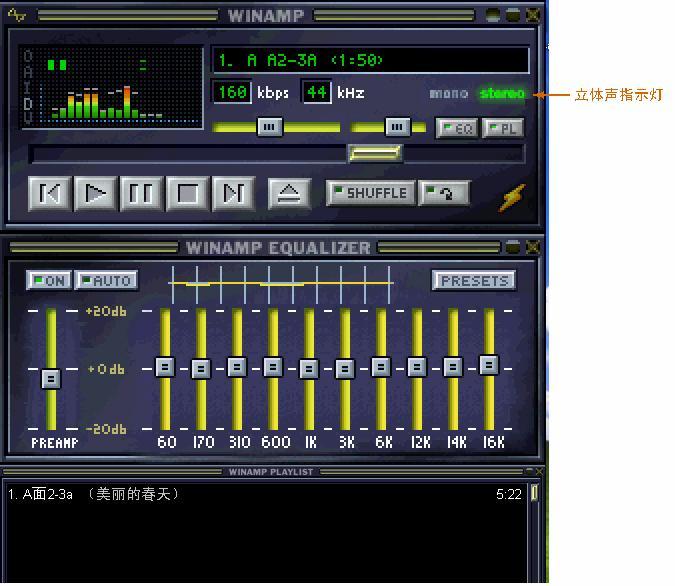675x586 pixels.
Task: Close the Winamp Playlist window
Action: pyautogui.click(x=539, y=471)
